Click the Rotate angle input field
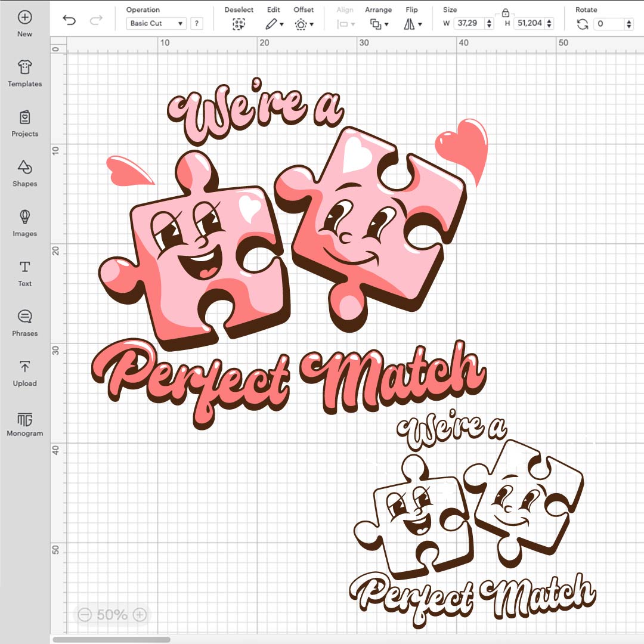This screenshot has width=644, height=644. [609, 24]
